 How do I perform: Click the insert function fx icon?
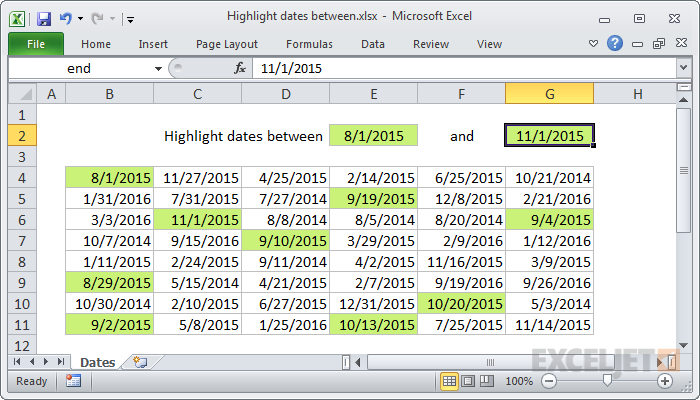coord(240,68)
